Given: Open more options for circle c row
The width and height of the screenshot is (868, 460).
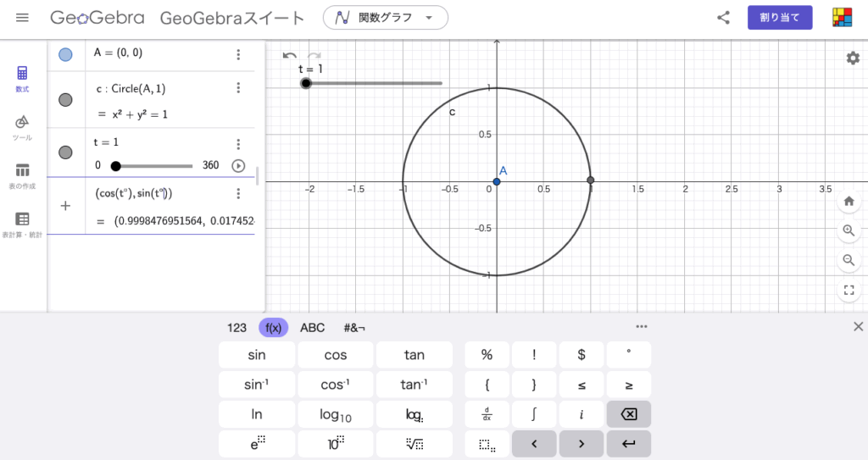Looking at the screenshot, I should tap(238, 88).
